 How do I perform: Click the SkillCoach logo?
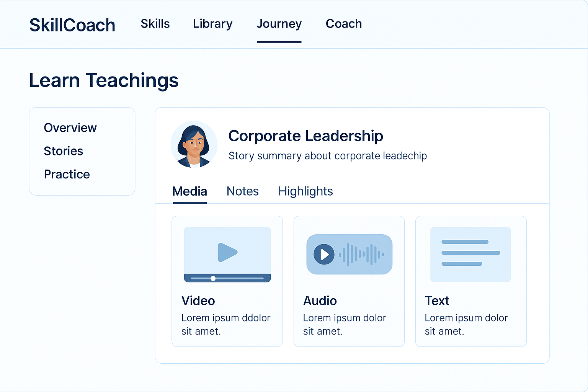click(x=72, y=24)
